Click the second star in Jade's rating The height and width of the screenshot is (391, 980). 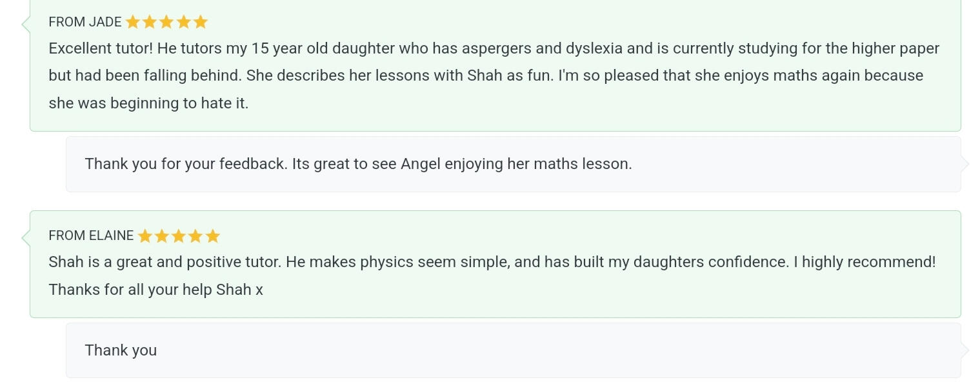(x=150, y=23)
